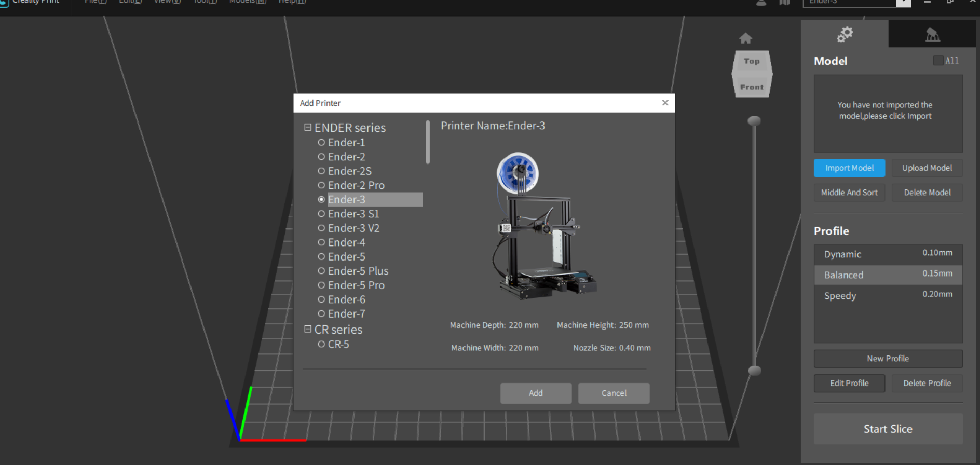Collapse the CR series tree group
The image size is (980, 465).
pyautogui.click(x=308, y=329)
